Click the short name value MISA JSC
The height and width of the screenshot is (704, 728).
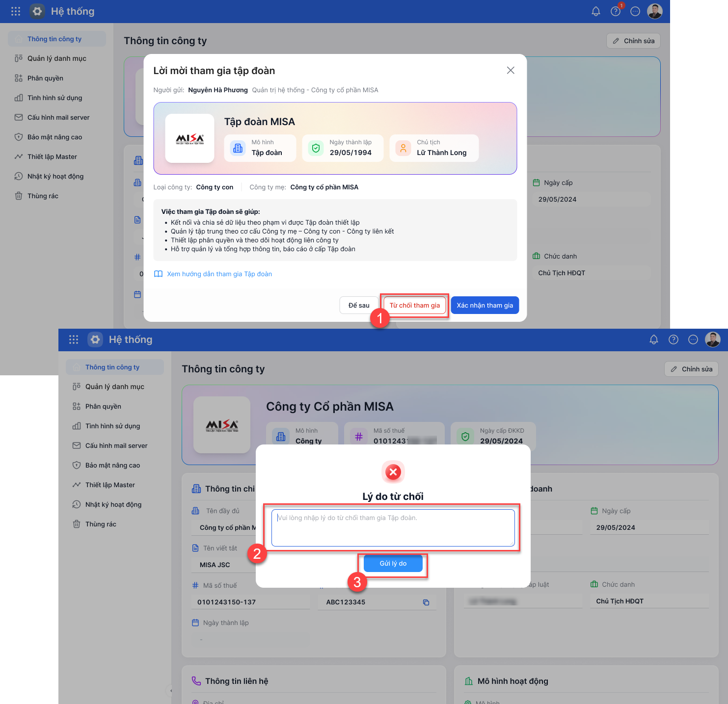click(215, 565)
